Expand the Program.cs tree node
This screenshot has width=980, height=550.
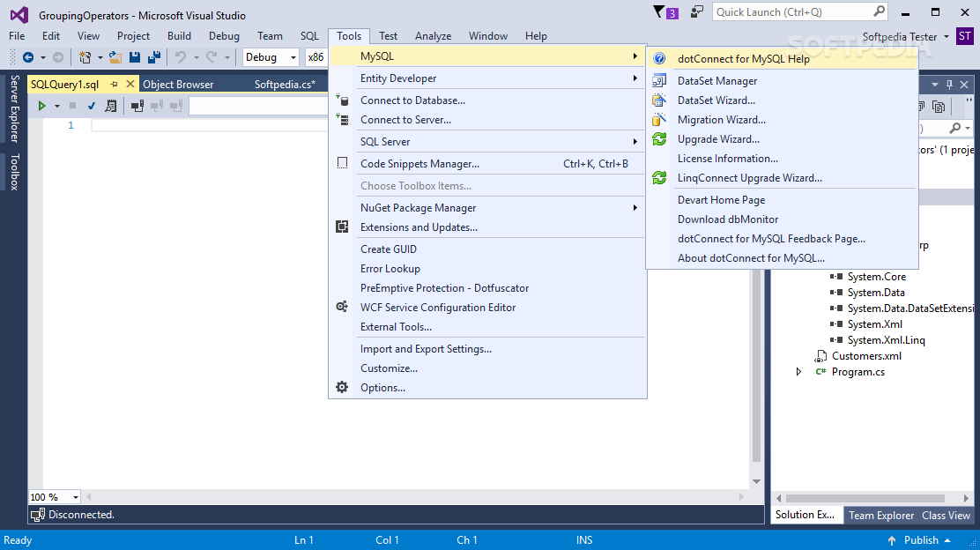(x=798, y=372)
